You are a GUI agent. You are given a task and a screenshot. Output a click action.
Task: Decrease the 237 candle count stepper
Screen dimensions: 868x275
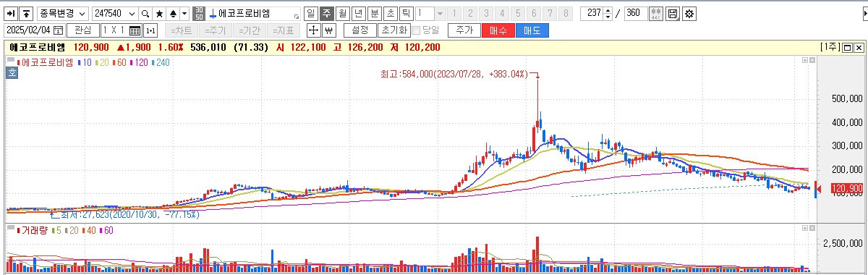pos(608,17)
